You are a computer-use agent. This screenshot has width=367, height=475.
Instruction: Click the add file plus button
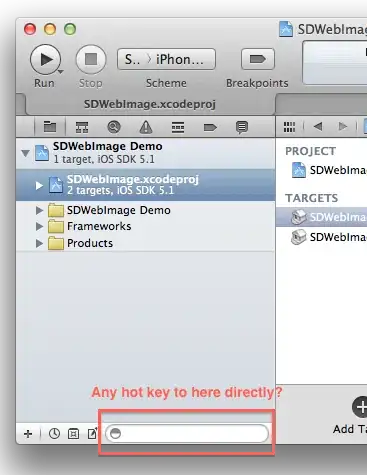(28, 434)
